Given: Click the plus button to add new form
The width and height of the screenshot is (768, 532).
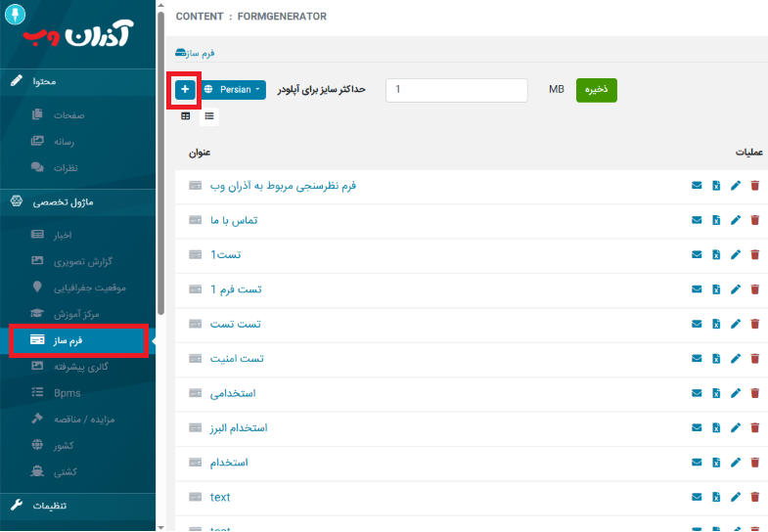Looking at the screenshot, I should 185,90.
